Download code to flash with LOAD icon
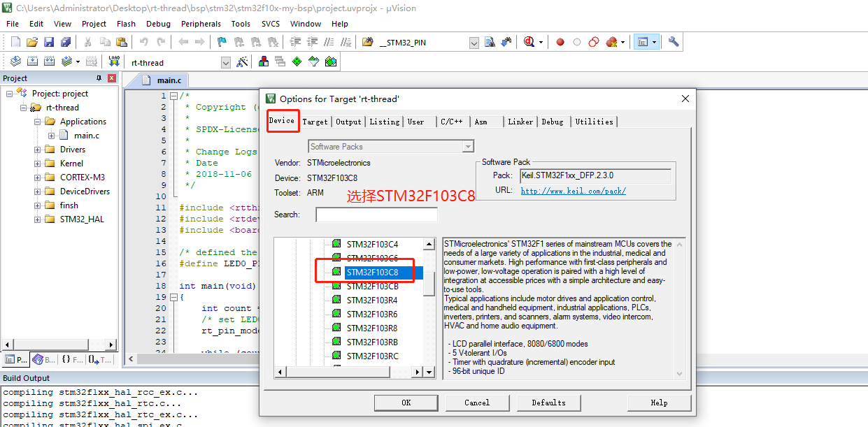This screenshot has height=427, width=868. (114, 61)
